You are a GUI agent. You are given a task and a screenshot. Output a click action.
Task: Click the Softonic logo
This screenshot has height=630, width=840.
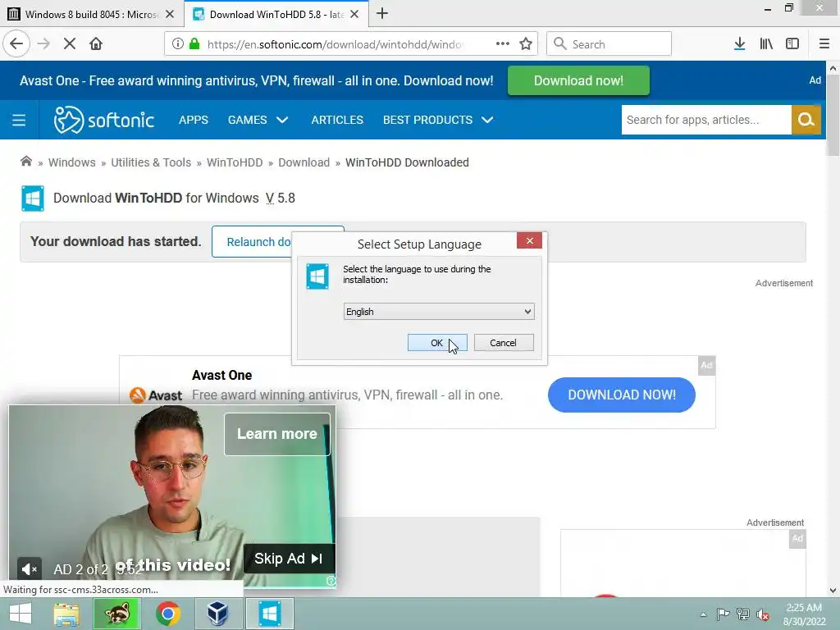coord(104,120)
